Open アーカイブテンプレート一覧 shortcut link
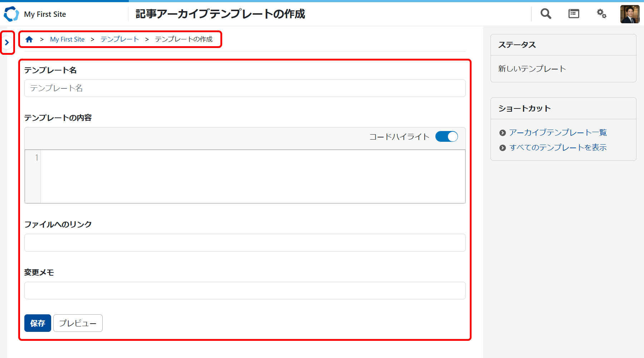 coord(558,132)
